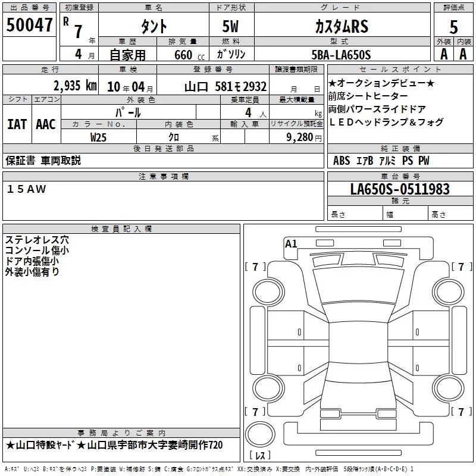This screenshot has width=476, height=476.
Task: Click the spare tire circle above レス
Action: click(x=260, y=434)
